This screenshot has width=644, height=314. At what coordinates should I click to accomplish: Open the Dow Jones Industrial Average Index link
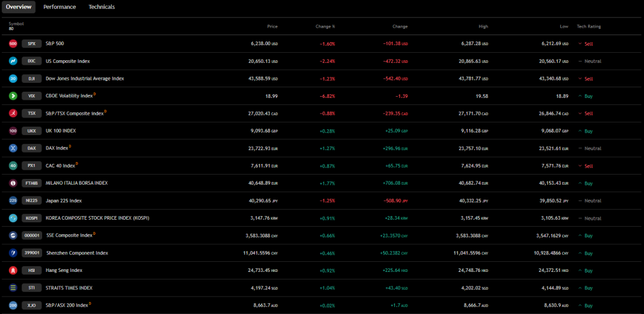click(x=85, y=78)
